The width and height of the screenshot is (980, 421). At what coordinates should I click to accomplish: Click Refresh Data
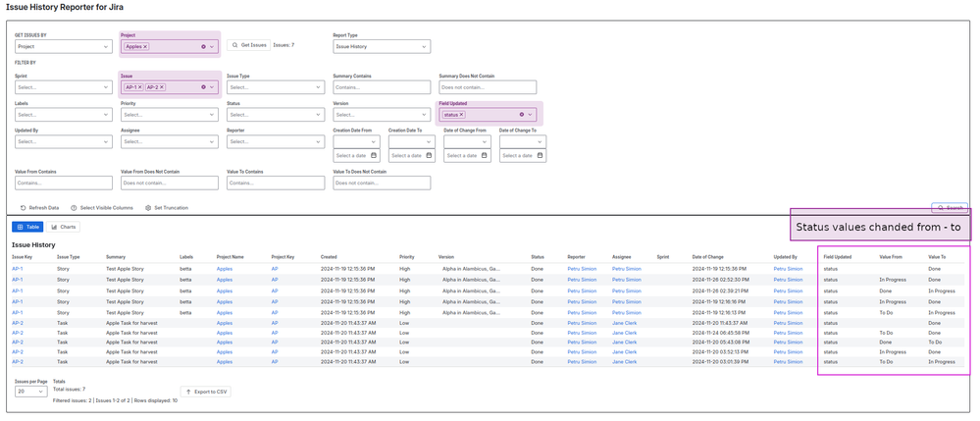tap(39, 208)
